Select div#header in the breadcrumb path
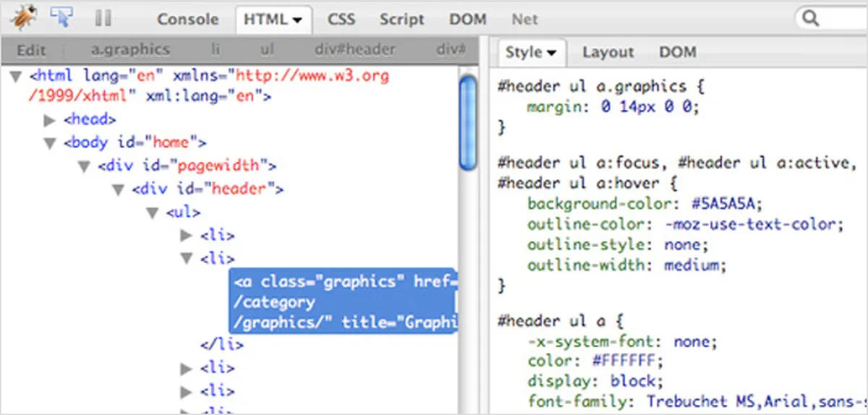Screen dimensions: 868x415 coord(355,50)
